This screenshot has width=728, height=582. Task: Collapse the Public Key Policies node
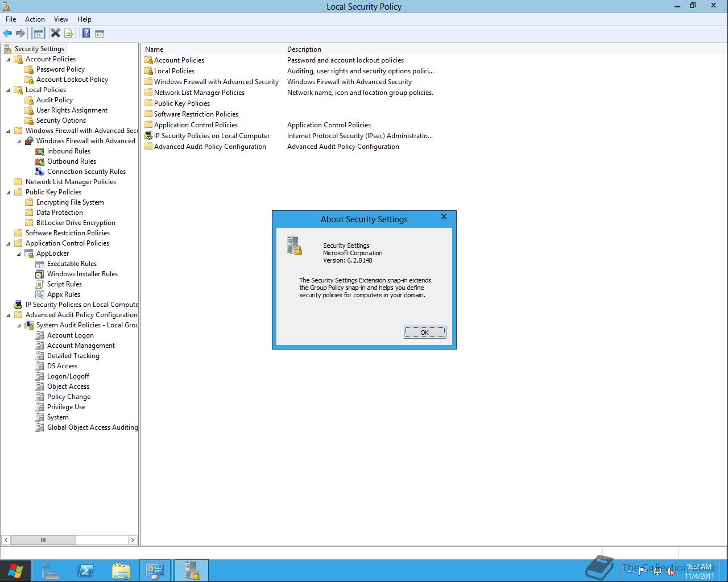(x=8, y=192)
